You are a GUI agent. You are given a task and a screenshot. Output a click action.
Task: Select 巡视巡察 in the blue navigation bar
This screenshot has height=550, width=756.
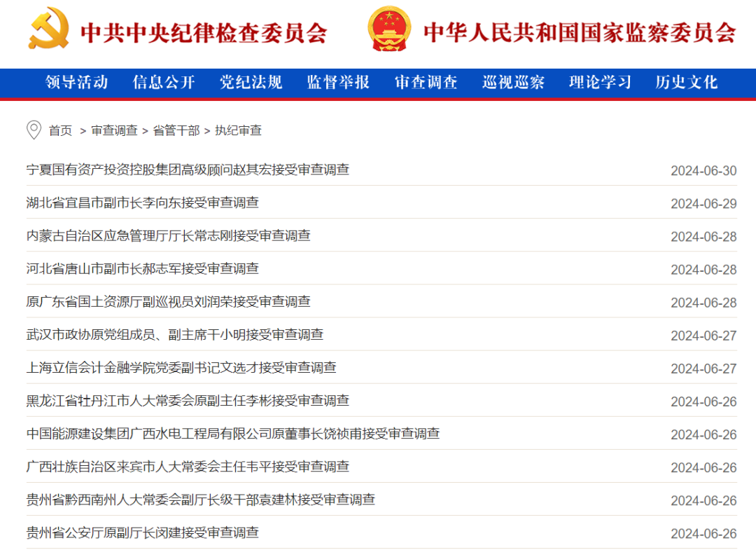tap(513, 83)
